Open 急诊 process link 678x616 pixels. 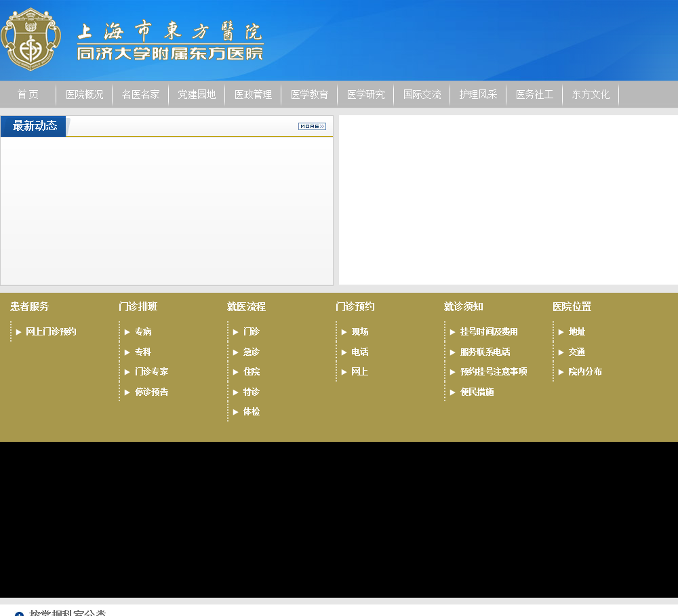252,352
